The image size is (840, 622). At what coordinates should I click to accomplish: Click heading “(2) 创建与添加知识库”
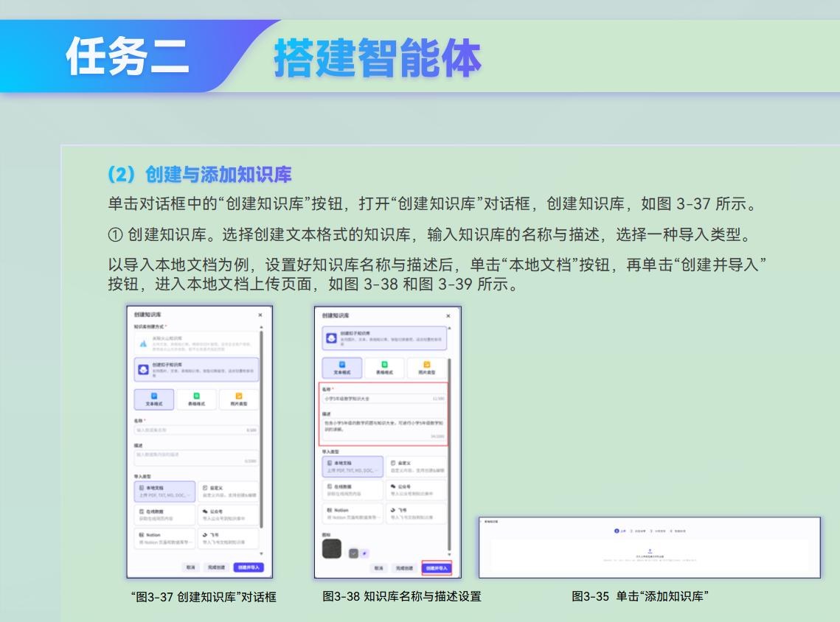point(199,175)
